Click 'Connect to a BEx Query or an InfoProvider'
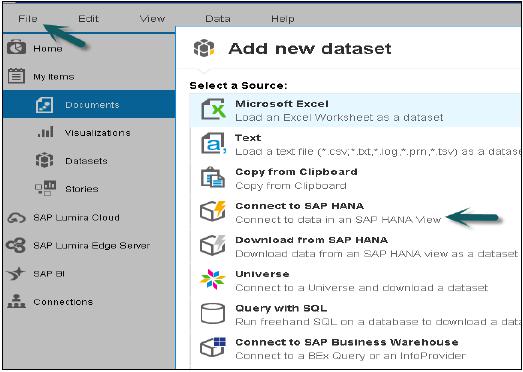Viewport: 523px width, 372px height. click(x=350, y=356)
